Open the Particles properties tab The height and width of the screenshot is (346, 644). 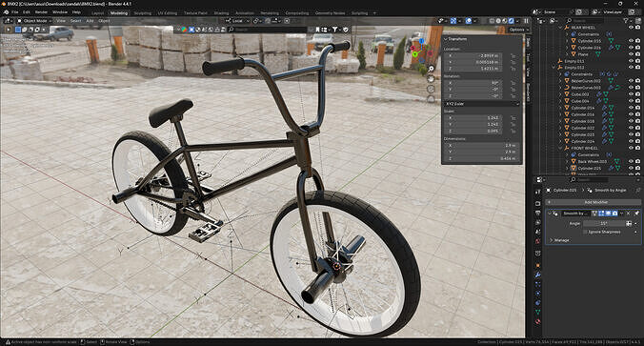(x=537, y=284)
